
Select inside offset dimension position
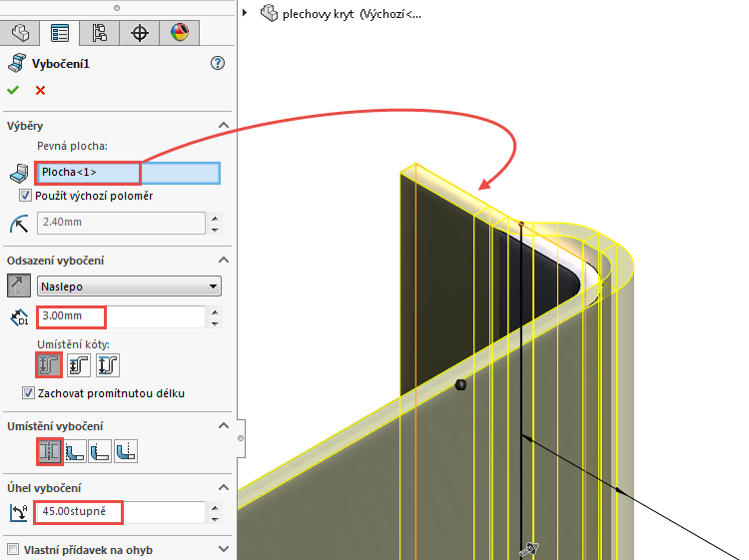[78, 365]
